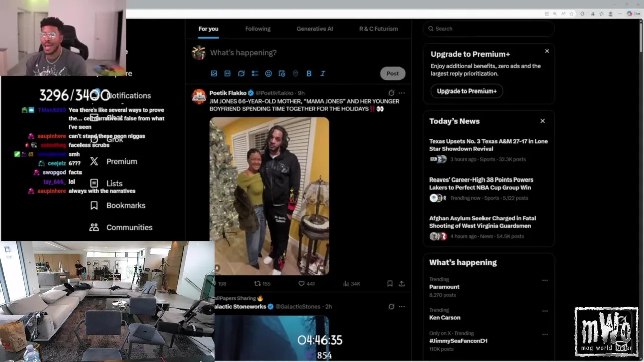Open the Mama Jones photo in post
This screenshot has height=362, width=644.
(x=269, y=196)
